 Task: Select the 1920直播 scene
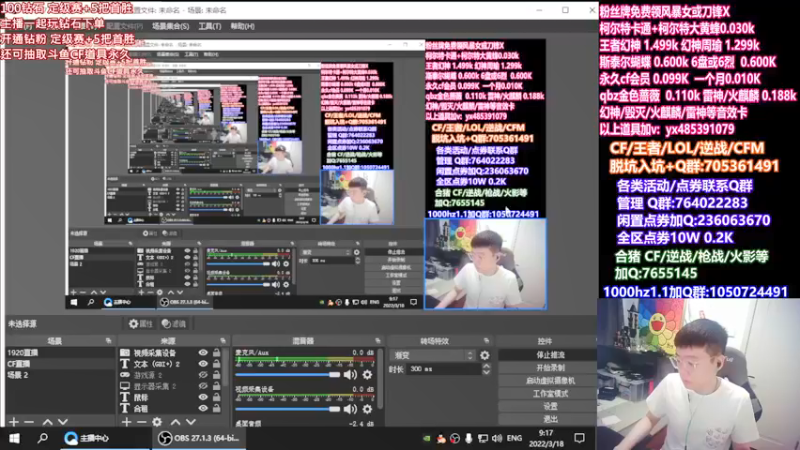[x=60, y=353]
